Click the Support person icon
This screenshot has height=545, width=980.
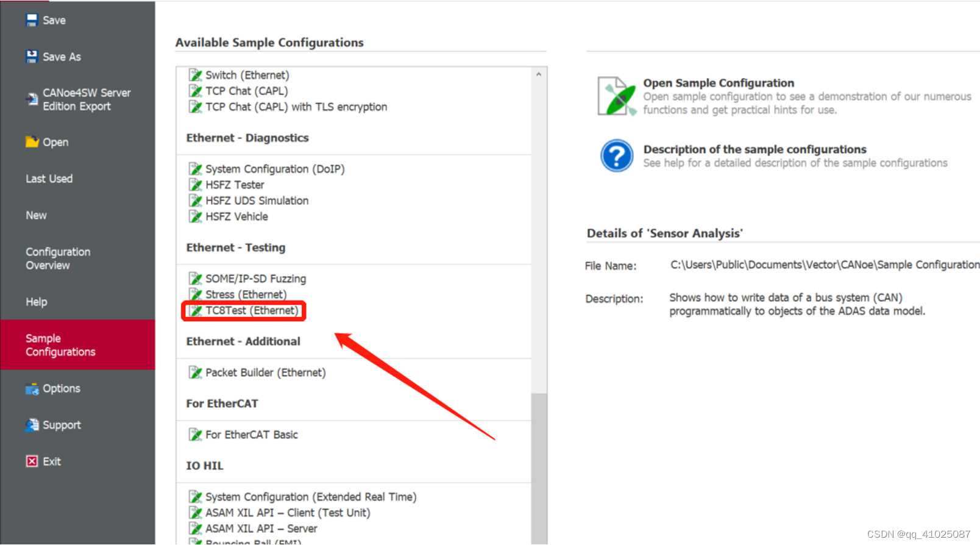[x=32, y=425]
